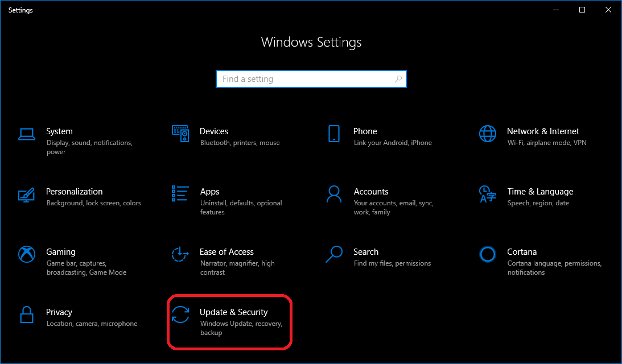
Task: Click 'Uninstall, defaults, optional features' description
Action: point(241,208)
